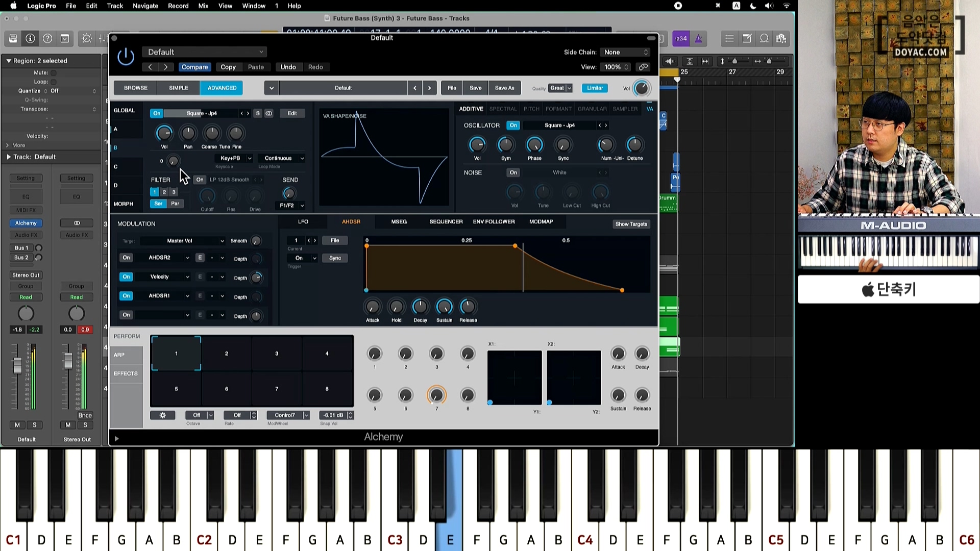The width and height of the screenshot is (980, 551).
Task: Toggle the NOISE On button
Action: click(513, 172)
